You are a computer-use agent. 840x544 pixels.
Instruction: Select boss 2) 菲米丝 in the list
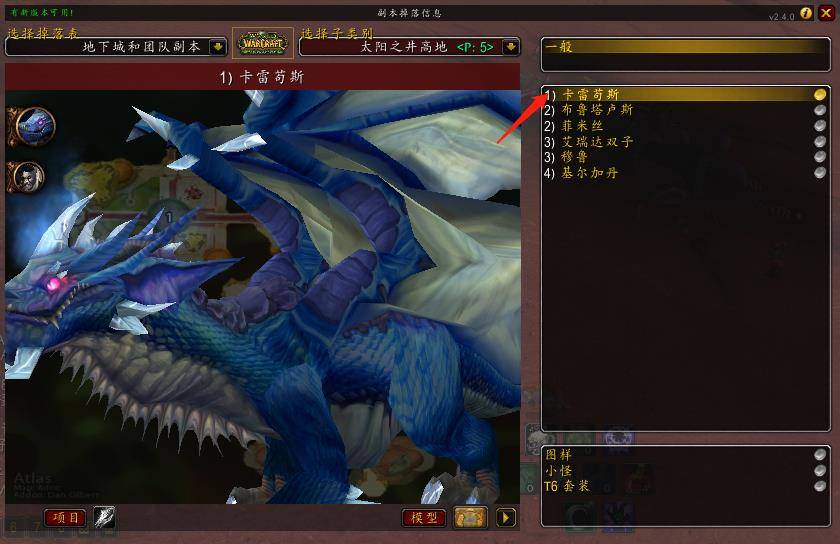pyautogui.click(x=686, y=126)
